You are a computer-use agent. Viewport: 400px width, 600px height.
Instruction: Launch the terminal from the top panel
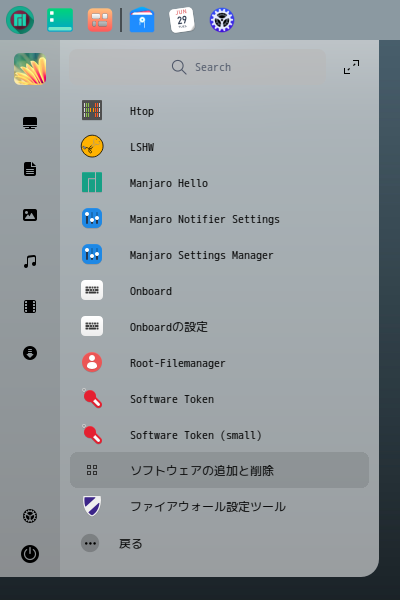coord(60,20)
